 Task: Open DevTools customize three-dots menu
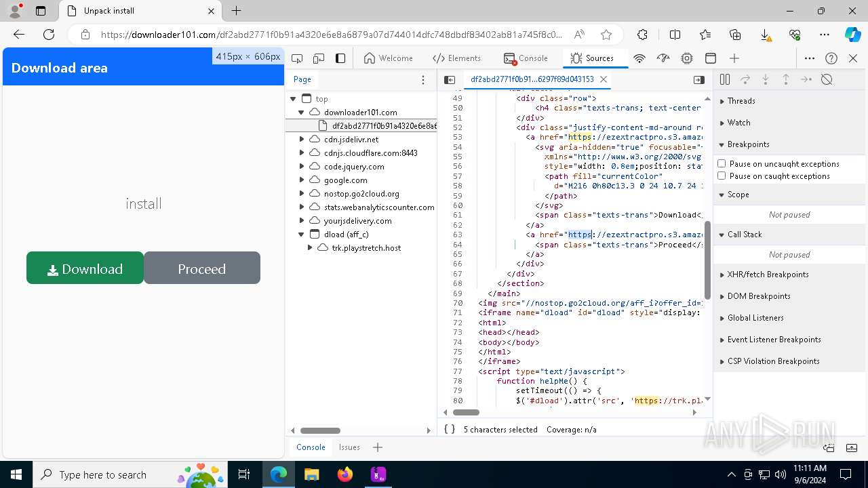tap(810, 58)
